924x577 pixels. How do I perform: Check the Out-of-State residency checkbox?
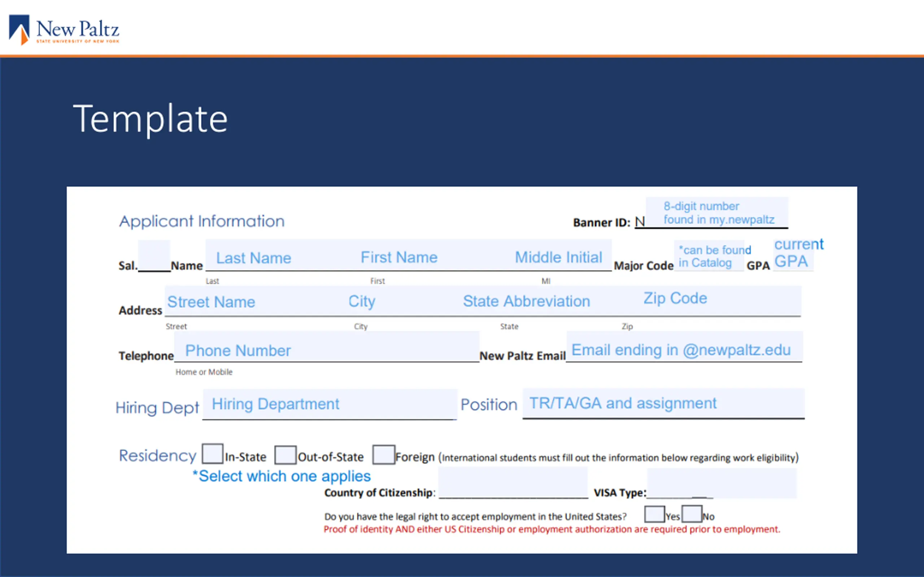(285, 455)
